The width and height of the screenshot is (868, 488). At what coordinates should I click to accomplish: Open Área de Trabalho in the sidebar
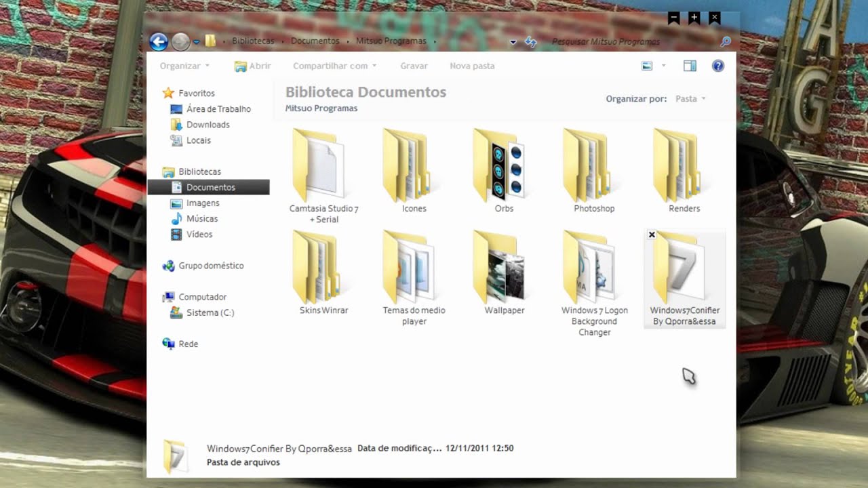(218, 109)
